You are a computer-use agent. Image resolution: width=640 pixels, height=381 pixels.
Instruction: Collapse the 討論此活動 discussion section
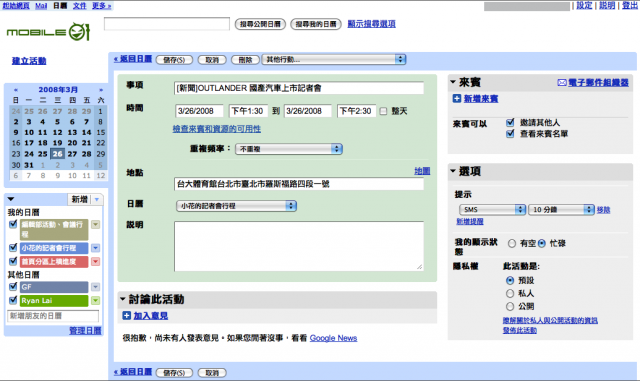[122, 299]
